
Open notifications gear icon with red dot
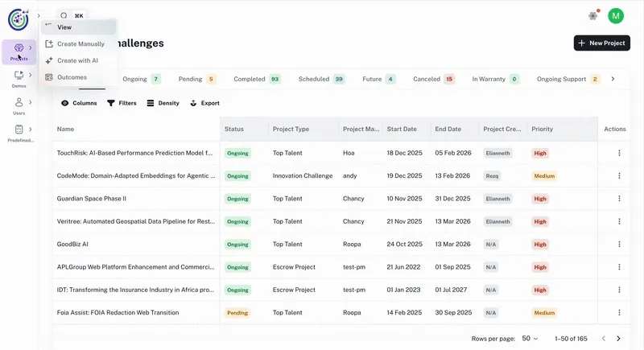[x=593, y=15]
